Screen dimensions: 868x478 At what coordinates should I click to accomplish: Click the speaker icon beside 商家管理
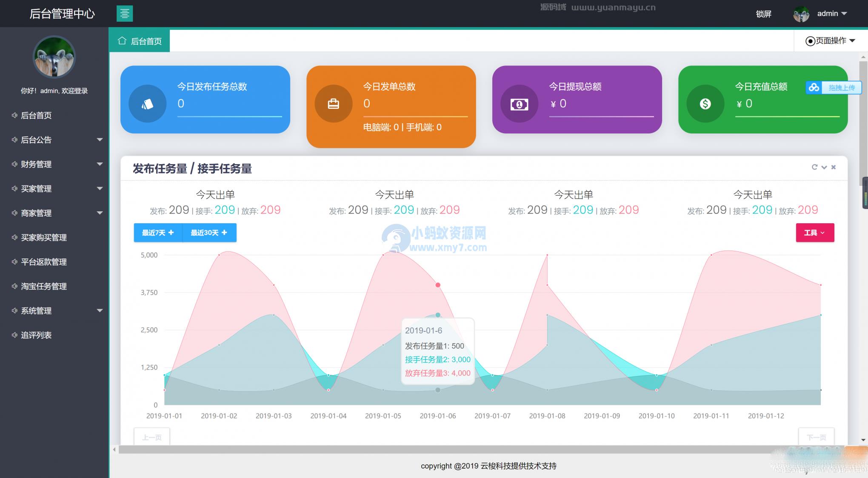(x=14, y=213)
